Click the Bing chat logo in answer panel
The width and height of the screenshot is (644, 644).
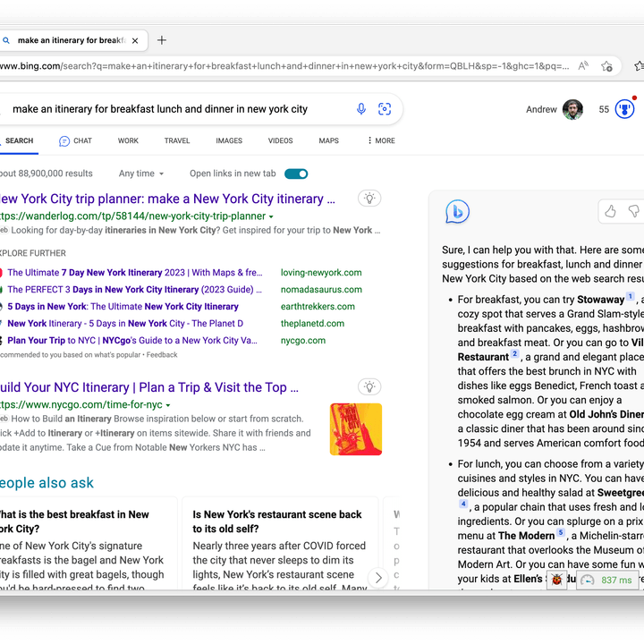coord(457,212)
